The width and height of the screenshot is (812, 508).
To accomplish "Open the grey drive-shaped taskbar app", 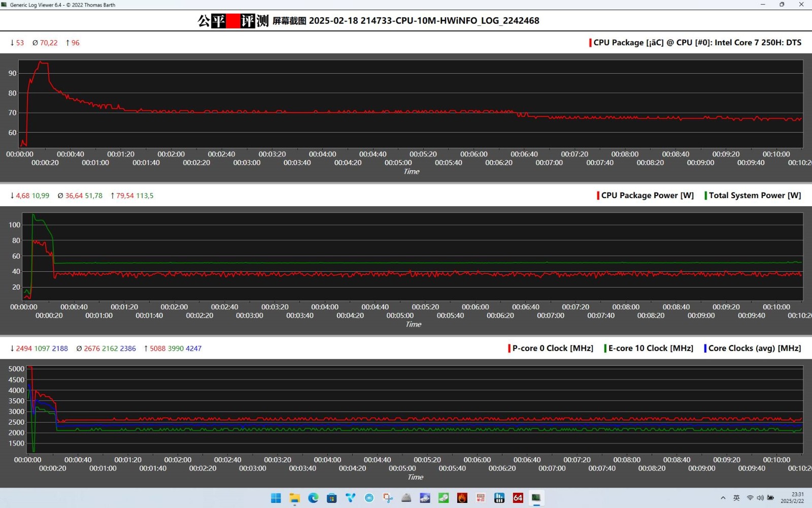I will click(x=407, y=498).
